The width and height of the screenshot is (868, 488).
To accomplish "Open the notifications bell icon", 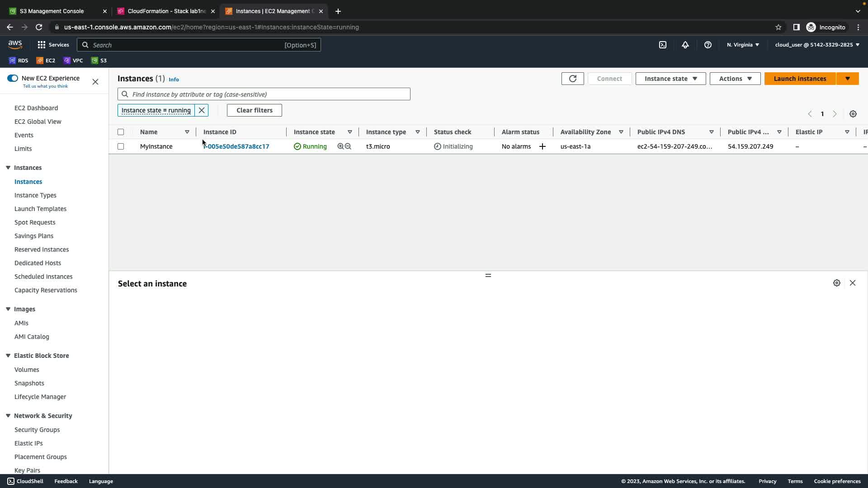I will (685, 45).
